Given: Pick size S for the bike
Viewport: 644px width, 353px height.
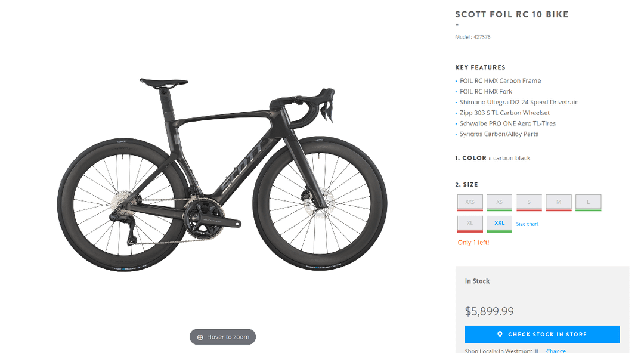Looking at the screenshot, I should (529, 202).
